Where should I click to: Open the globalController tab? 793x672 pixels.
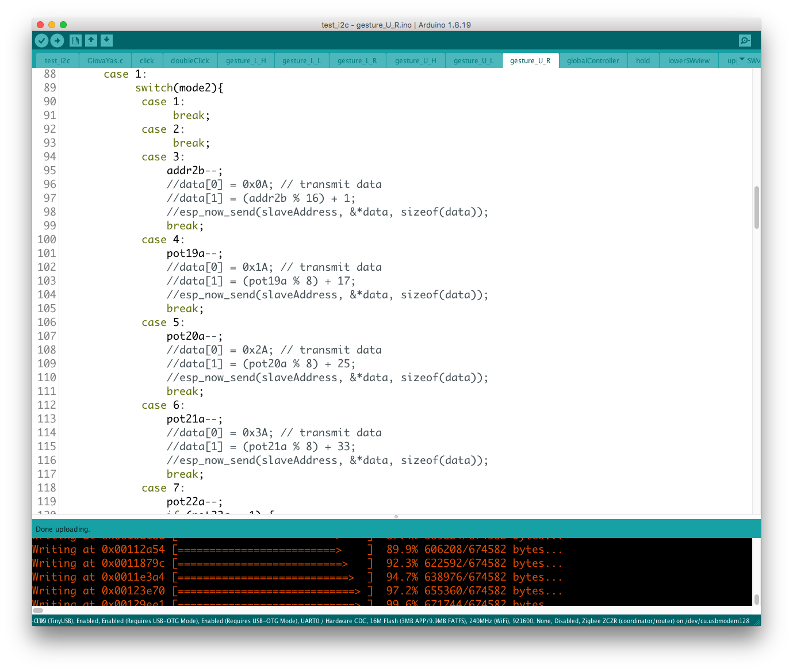click(593, 61)
